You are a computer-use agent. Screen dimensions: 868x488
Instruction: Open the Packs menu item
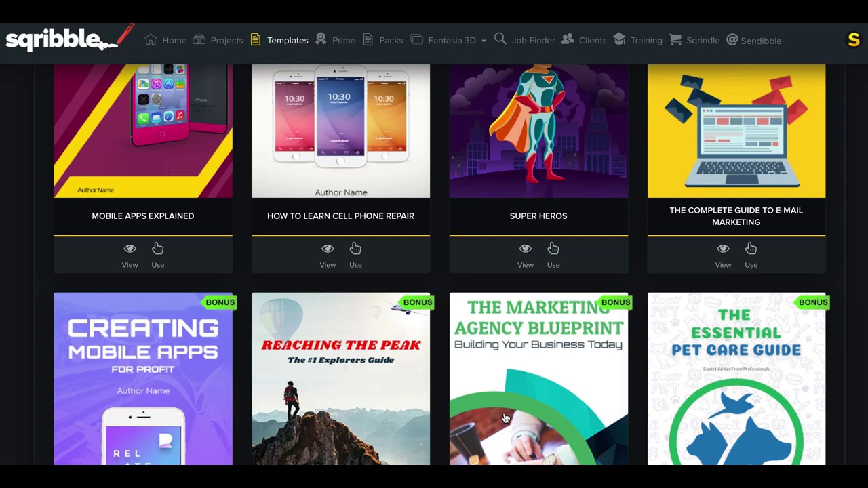391,41
